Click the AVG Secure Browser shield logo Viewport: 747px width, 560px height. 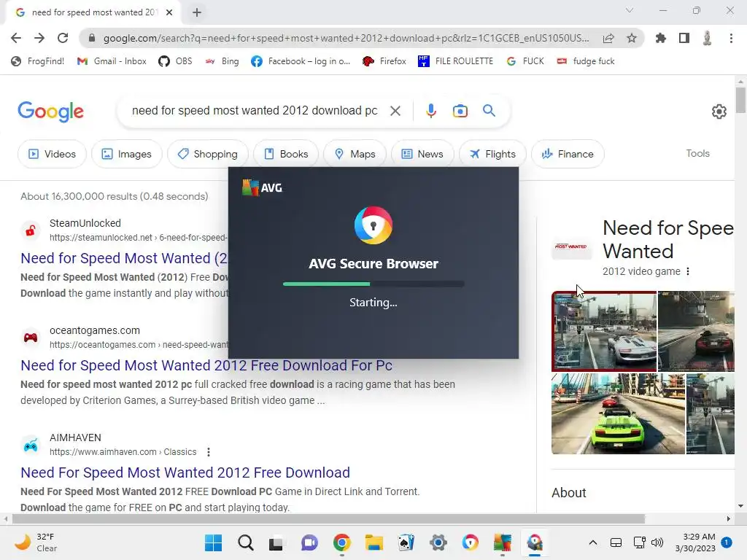click(x=373, y=225)
